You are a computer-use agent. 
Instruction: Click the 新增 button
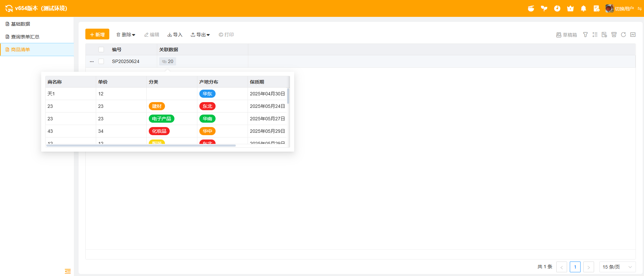click(x=97, y=34)
